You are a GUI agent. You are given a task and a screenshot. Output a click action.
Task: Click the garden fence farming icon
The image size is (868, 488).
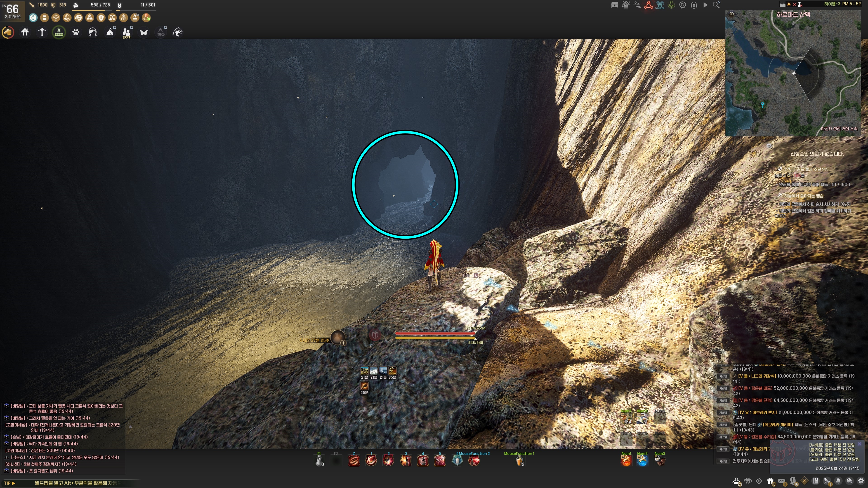[x=59, y=32]
